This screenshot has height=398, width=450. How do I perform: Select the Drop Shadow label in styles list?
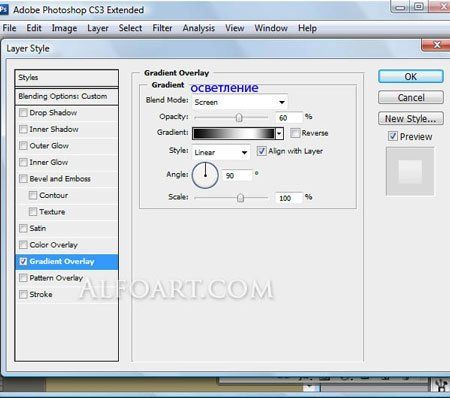(53, 113)
